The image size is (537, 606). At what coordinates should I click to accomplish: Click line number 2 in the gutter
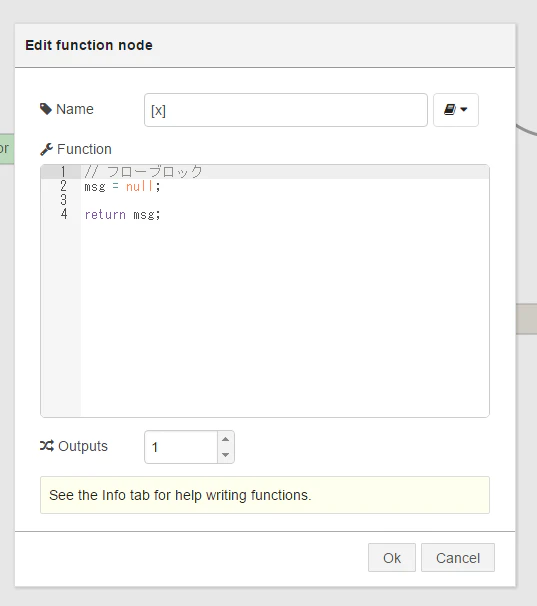[x=63, y=186]
